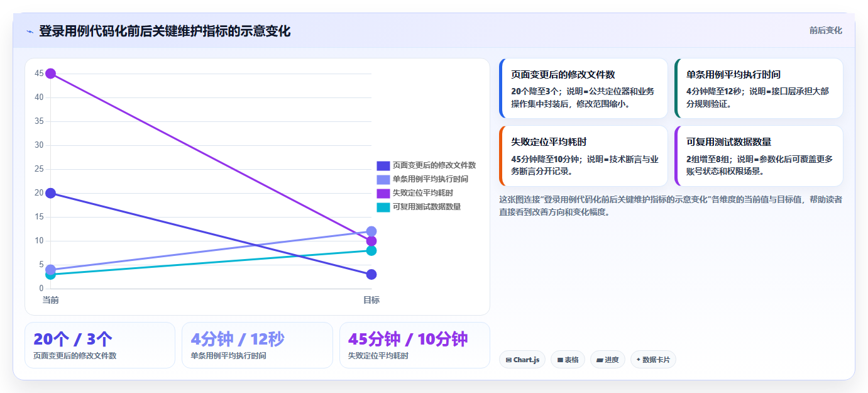Toggle legend swatch for 单条用例平均执行时间

383,179
